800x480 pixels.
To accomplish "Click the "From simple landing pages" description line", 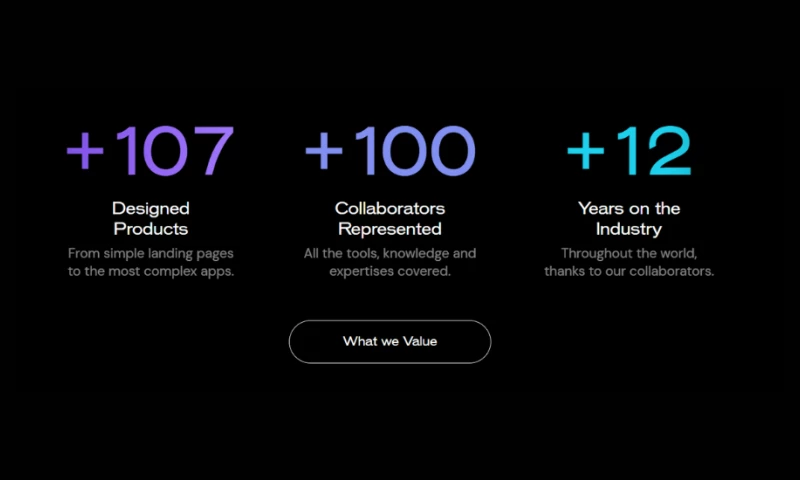I will pos(151,254).
